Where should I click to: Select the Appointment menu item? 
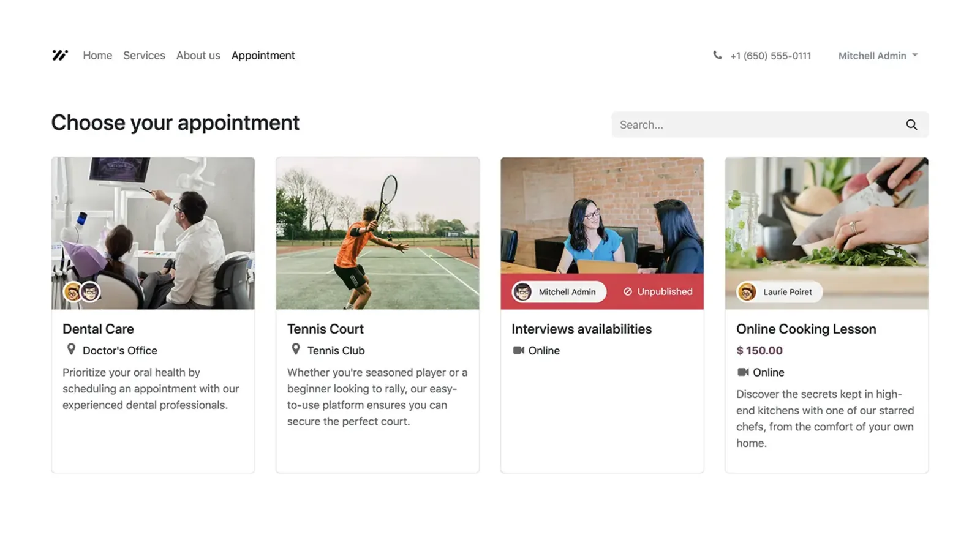coord(263,55)
